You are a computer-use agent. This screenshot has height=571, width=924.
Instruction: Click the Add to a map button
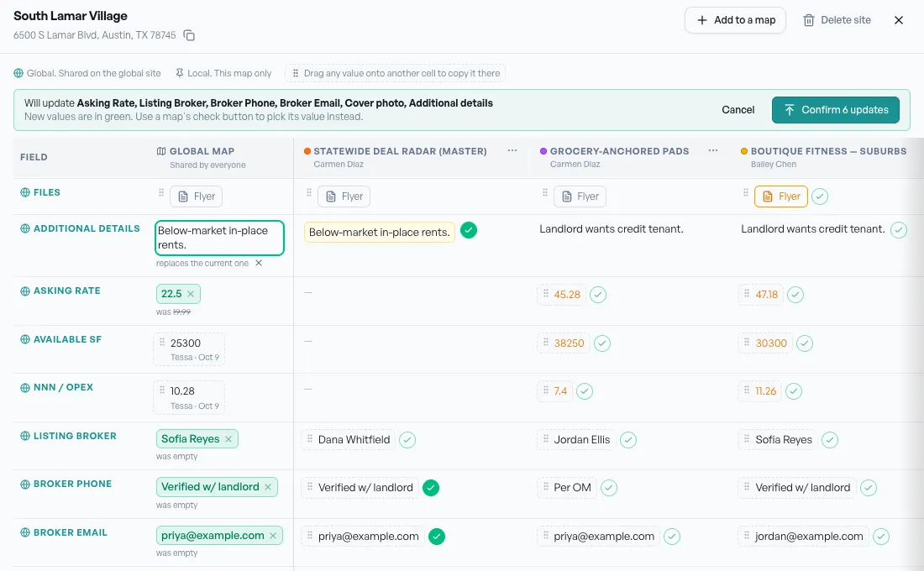click(735, 20)
